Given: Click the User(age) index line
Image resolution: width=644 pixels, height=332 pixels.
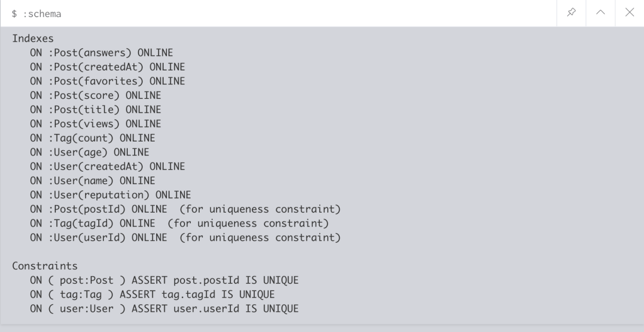Looking at the screenshot, I should pos(89,152).
